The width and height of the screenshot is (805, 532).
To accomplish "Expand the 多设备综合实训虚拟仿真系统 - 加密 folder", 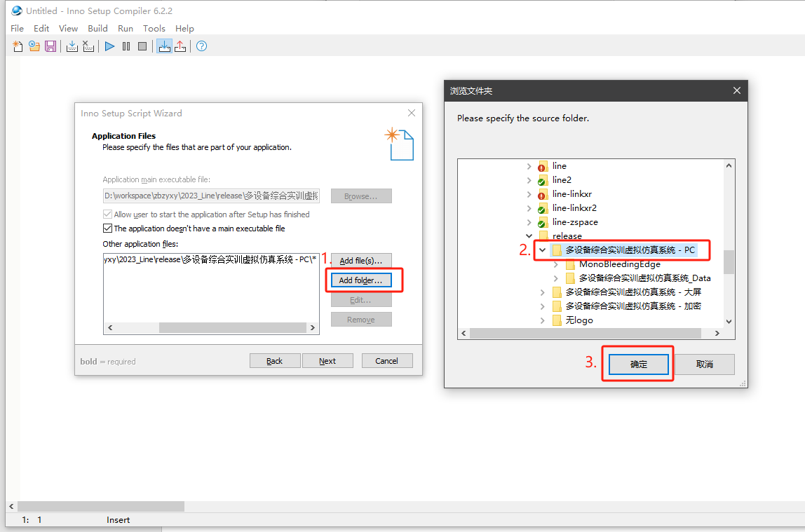I will pyautogui.click(x=543, y=306).
